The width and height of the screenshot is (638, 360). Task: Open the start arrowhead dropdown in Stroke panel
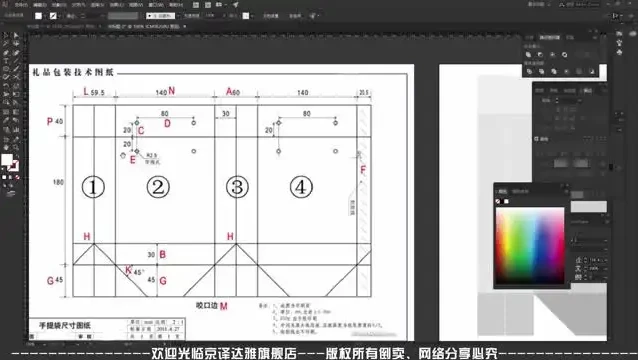click(561, 164)
